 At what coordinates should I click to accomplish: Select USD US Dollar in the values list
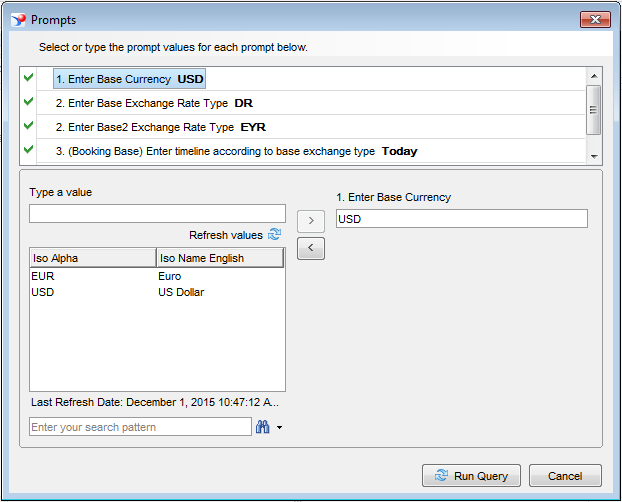click(100, 292)
